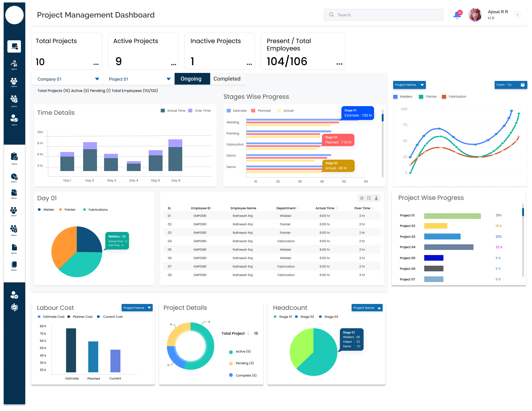Switch to the Ongoing tab
The width and height of the screenshot is (532, 411).
[192, 79]
